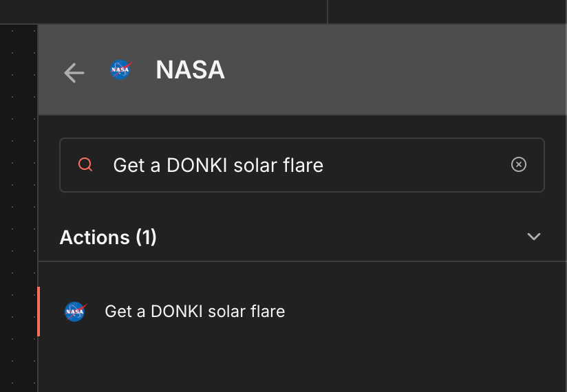The image size is (567, 392).
Task: Click the NASA title text in the header
Action: (190, 70)
